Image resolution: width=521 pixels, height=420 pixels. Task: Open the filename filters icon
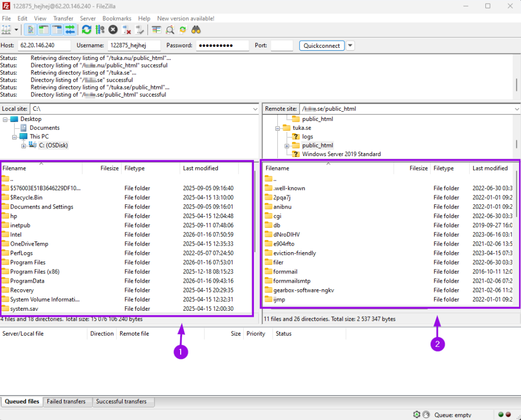156,30
